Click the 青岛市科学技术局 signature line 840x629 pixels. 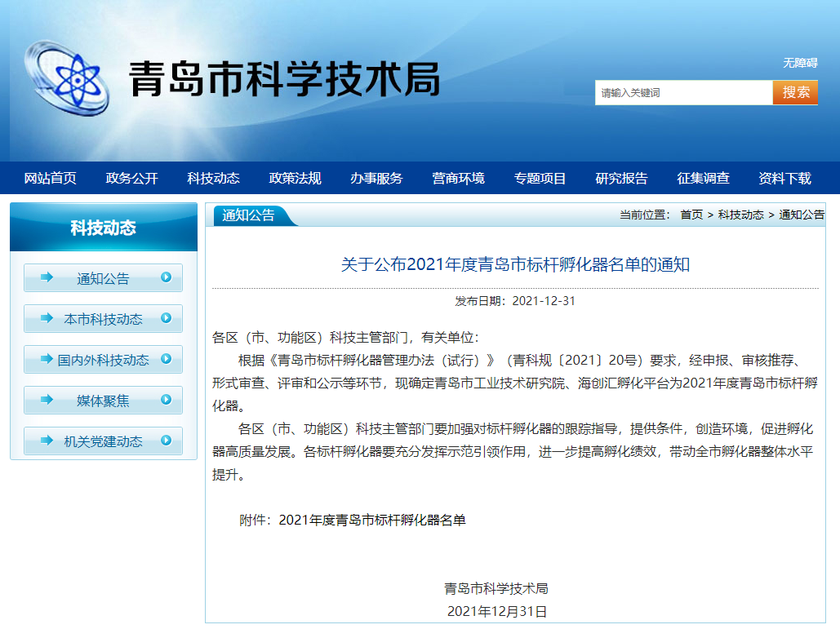tap(496, 588)
